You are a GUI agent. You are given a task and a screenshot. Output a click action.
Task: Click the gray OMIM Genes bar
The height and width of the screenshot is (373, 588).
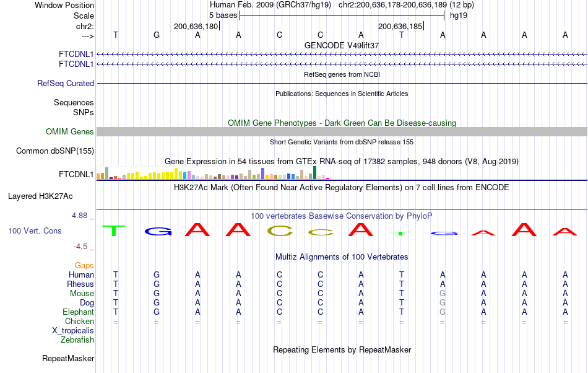(x=342, y=132)
